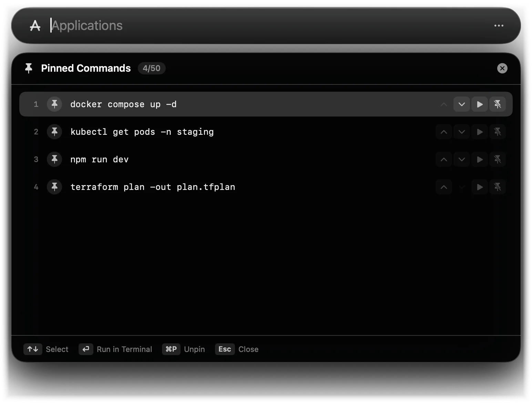Move npm run dev command up
Screen dimensions: 532x404
(x=444, y=159)
